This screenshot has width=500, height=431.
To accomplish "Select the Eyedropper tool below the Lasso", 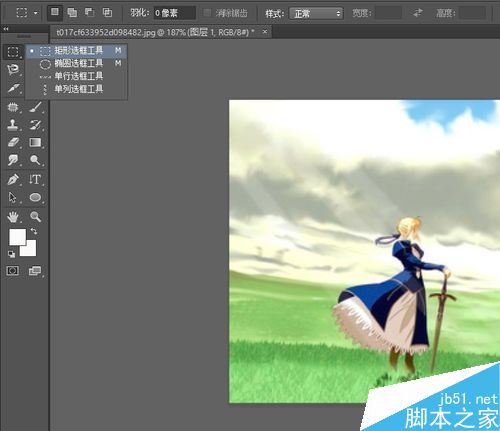I will (13, 88).
